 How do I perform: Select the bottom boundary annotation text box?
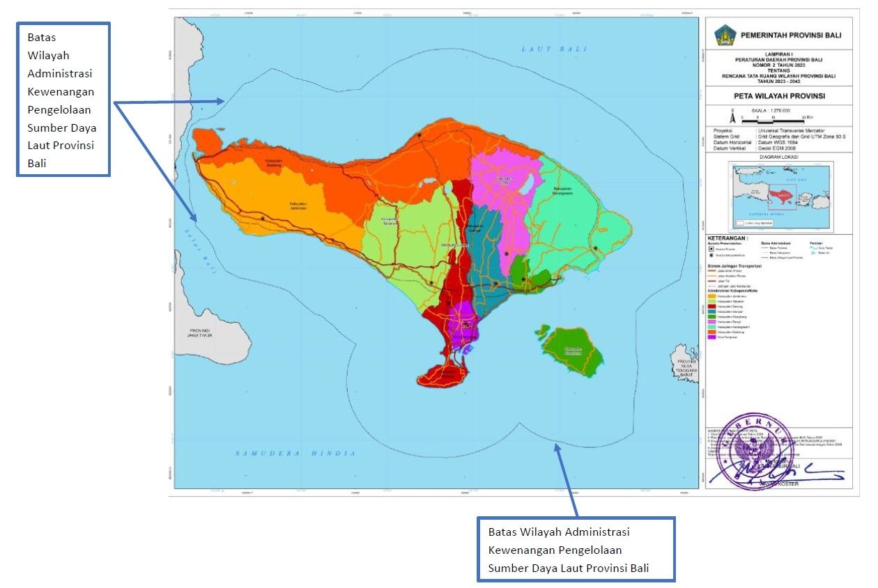click(x=576, y=549)
